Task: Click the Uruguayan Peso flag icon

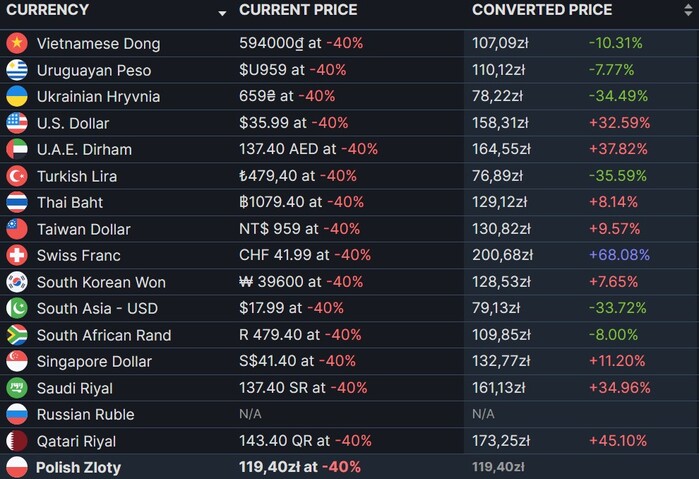Action: (x=16, y=70)
